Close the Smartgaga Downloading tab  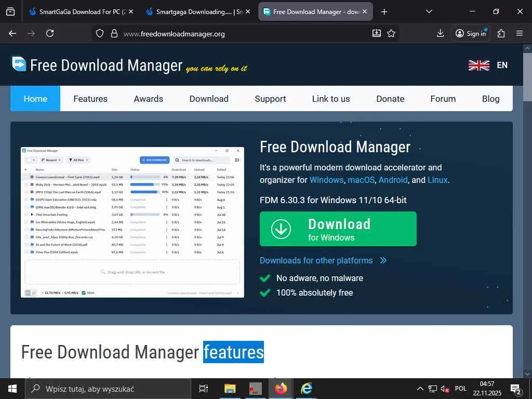pyautogui.click(x=248, y=11)
